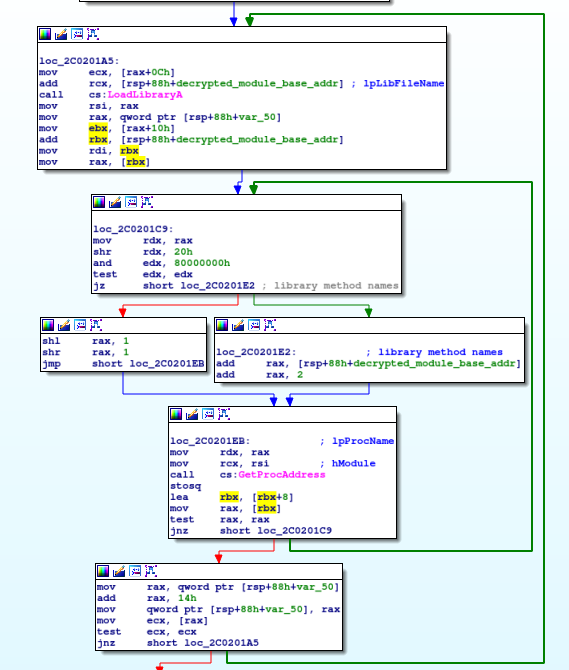Click the pencil edit icon of node loc_2C0201E2

(x=238, y=325)
